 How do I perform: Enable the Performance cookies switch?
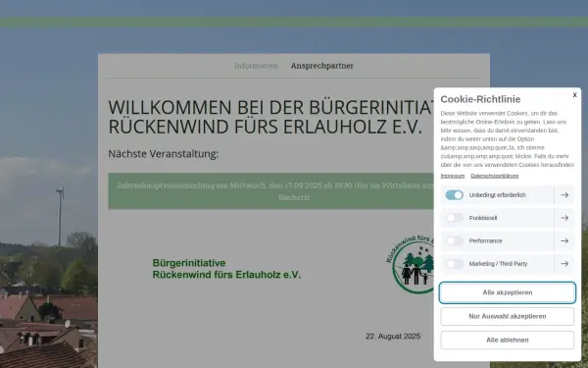click(x=454, y=240)
